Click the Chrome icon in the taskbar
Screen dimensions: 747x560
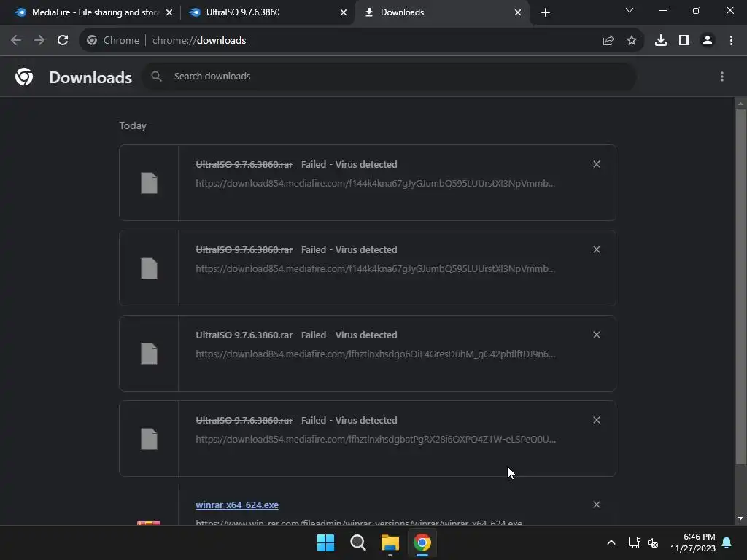pyautogui.click(x=422, y=542)
